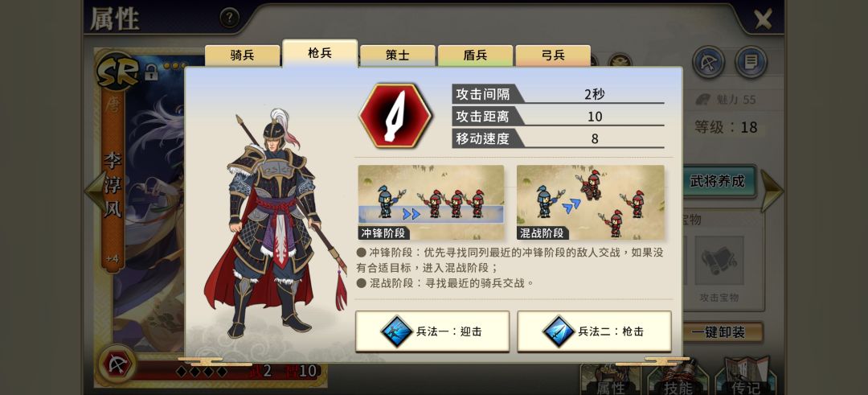Switch to the 骑兵 tab
The height and width of the screenshot is (395, 868).
[243, 56]
